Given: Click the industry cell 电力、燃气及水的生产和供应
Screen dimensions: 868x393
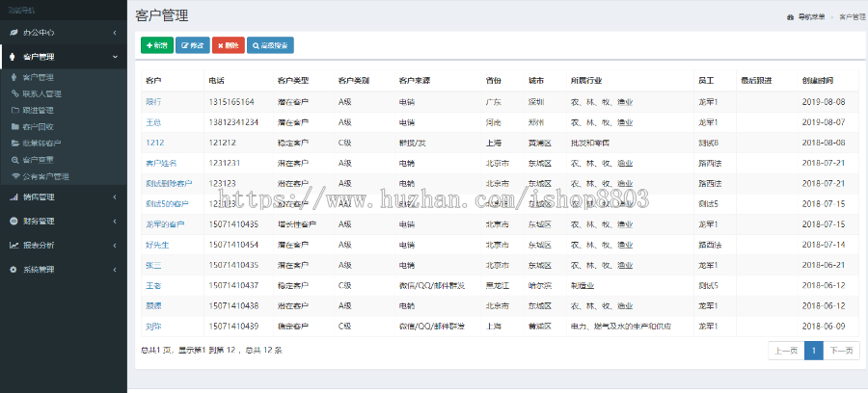Looking at the screenshot, I should pyautogui.click(x=621, y=327).
